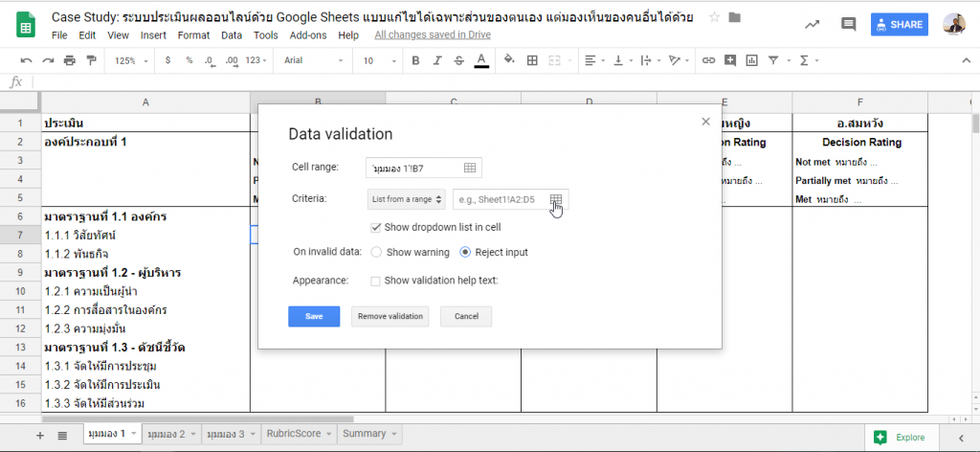Click the Save button
Screen dimensions: 980x452
[x=314, y=316]
